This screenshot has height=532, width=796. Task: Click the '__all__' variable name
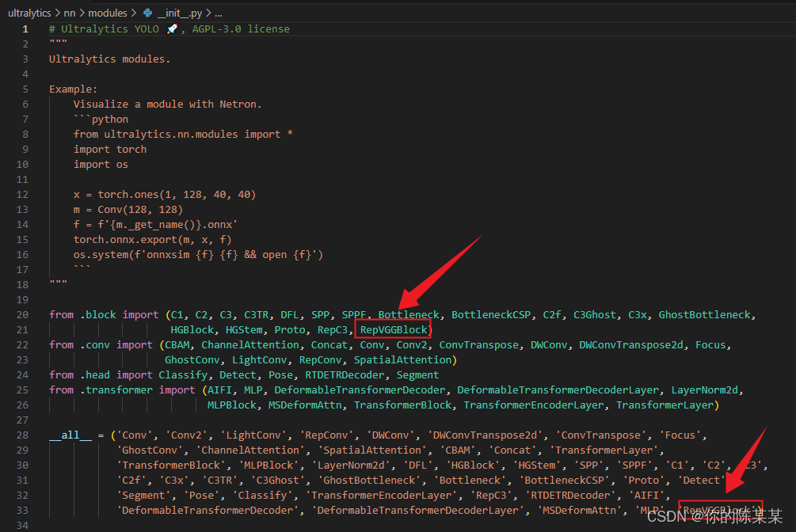tap(70, 435)
